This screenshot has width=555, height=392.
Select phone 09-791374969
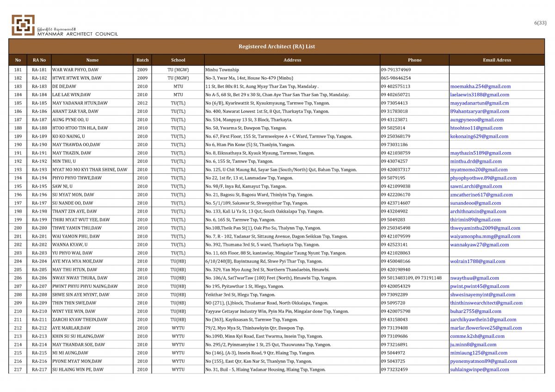(x=396, y=70)
